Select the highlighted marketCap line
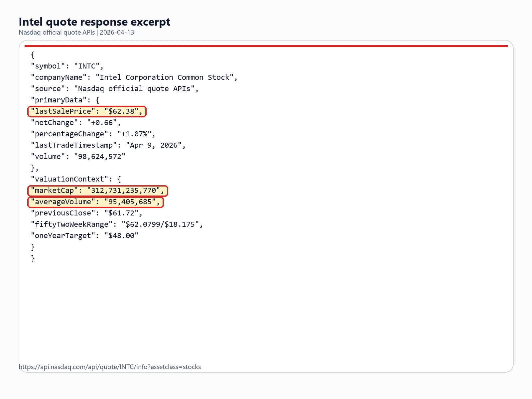This screenshot has height=399, width=532. click(x=97, y=191)
